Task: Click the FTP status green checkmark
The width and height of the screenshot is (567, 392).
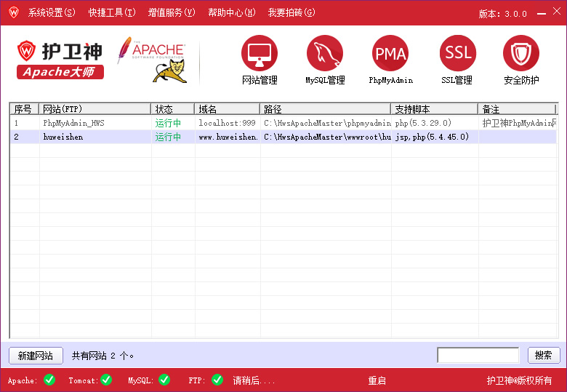Action: tap(217, 380)
